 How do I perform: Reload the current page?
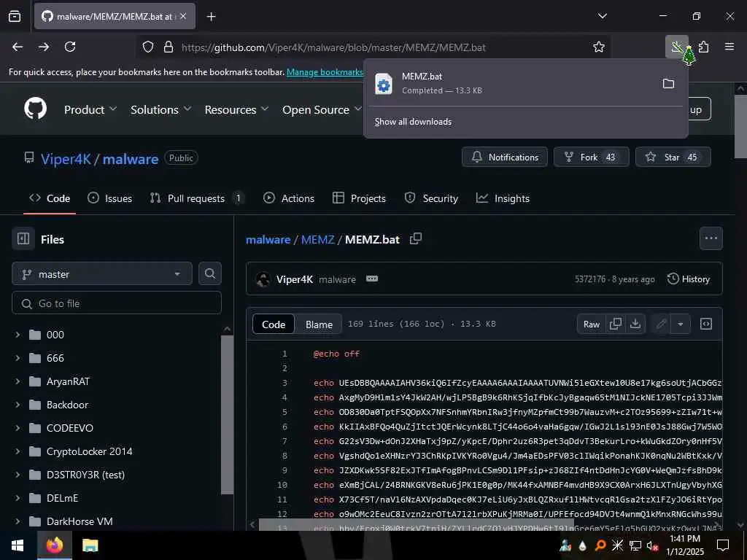(x=70, y=47)
